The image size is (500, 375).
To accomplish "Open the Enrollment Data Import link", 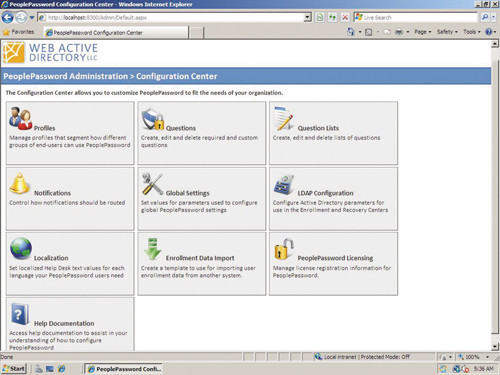I will (200, 258).
